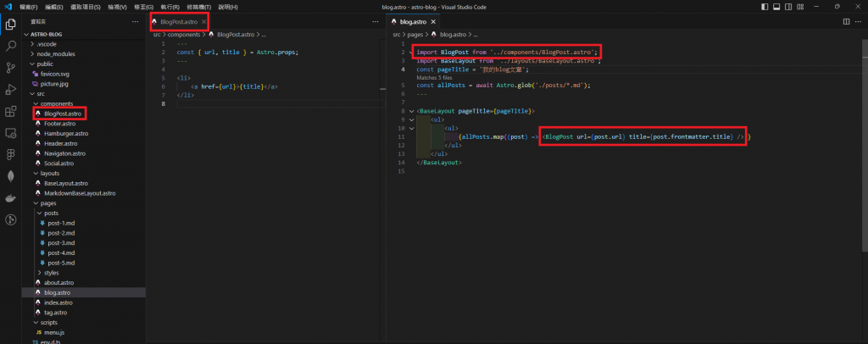Open the Remote Explorer view

pos(10,133)
